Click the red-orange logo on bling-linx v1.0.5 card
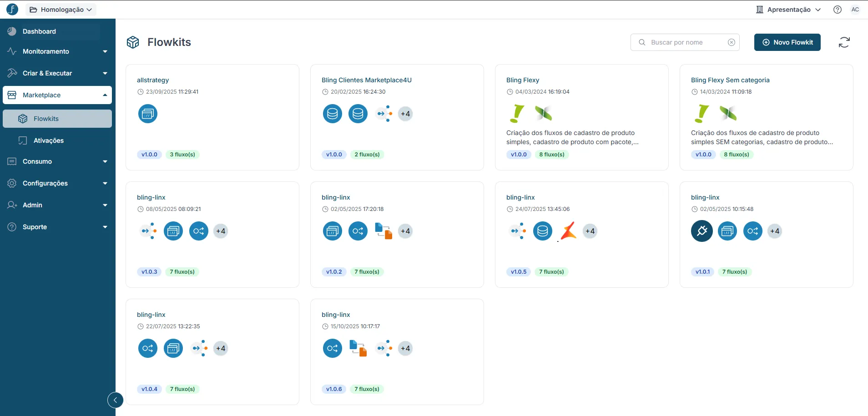 (568, 231)
